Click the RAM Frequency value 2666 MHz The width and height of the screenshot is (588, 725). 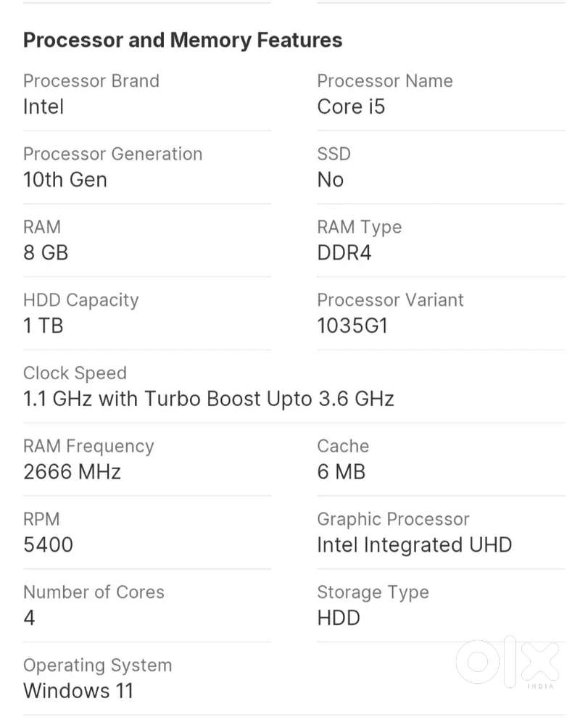click(72, 473)
